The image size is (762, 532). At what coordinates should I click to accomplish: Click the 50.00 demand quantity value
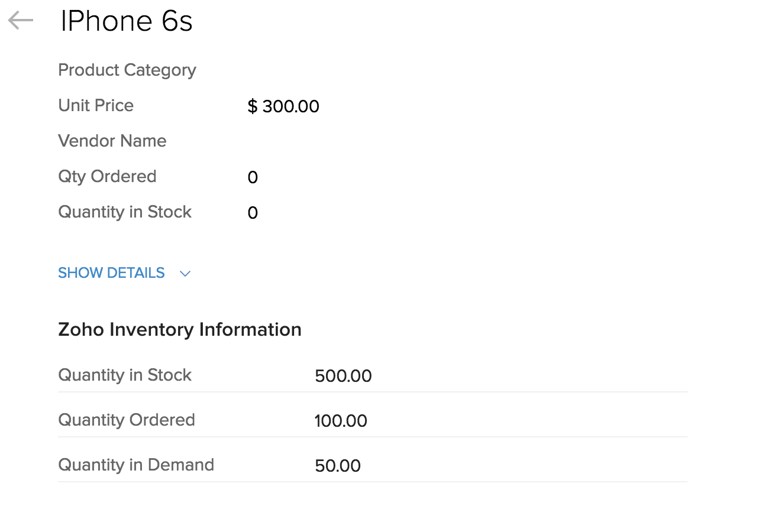pos(338,466)
